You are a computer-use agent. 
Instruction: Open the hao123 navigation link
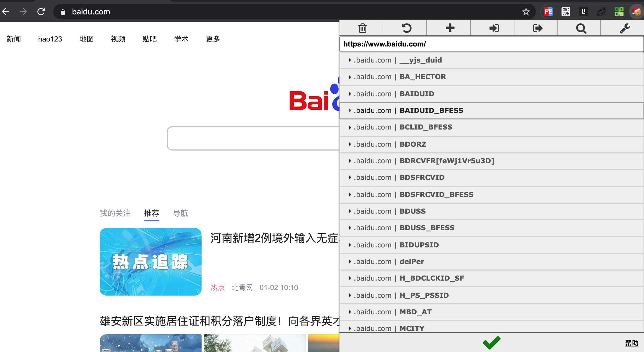pyautogui.click(x=50, y=39)
